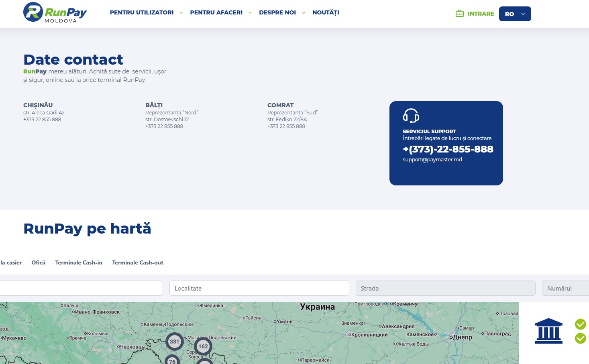
Task: Click the briefcase icon beside Intrare
Action: (460, 14)
